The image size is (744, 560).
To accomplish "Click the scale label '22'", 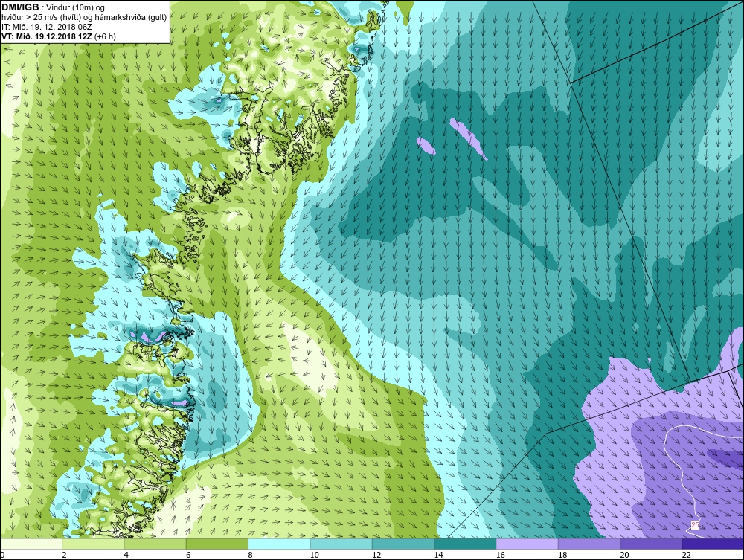I will coord(687,556).
